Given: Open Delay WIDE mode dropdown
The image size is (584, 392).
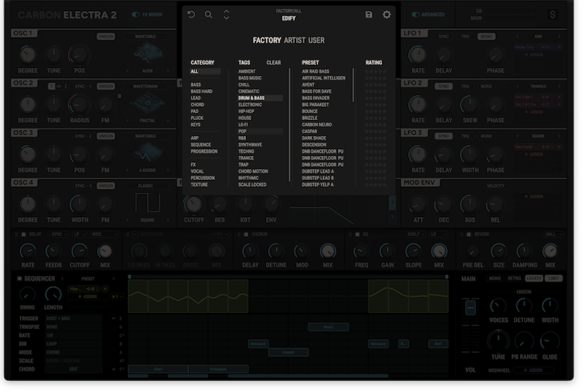Looking at the screenshot, I should click(104, 234).
